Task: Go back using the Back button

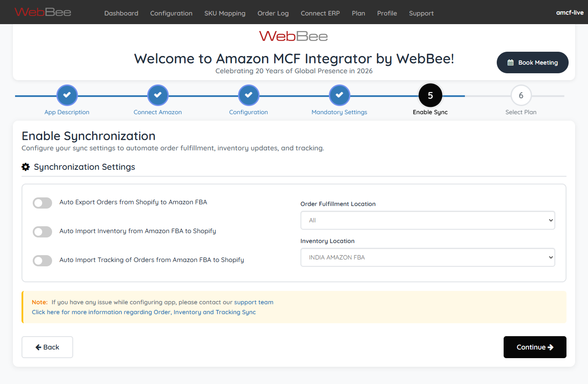Action: pos(47,347)
